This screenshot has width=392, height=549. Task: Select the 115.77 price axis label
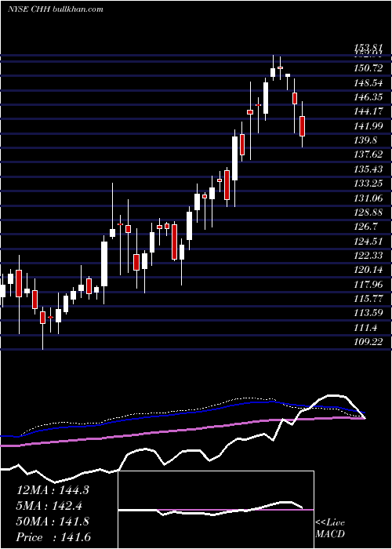368,299
